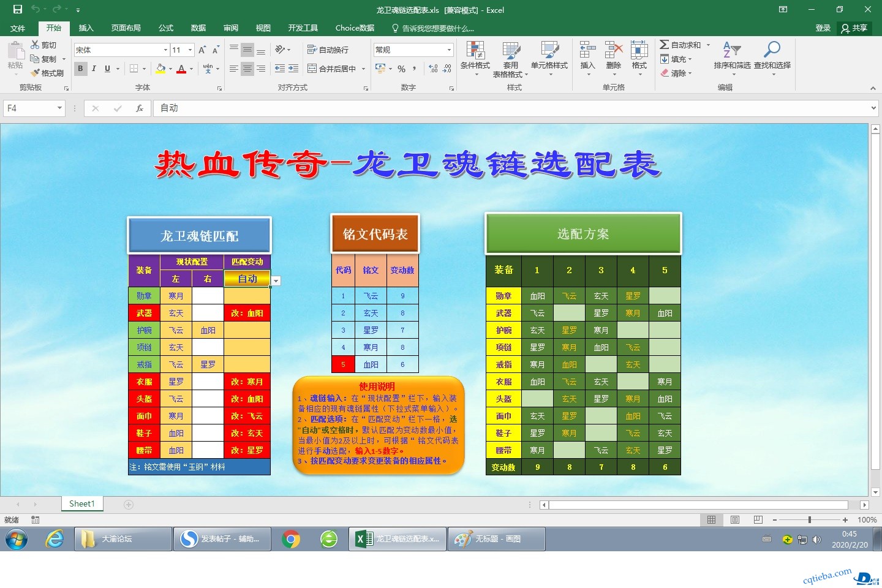Apply yellow fill color bucket
Image resolution: width=882 pixels, height=588 pixels.
point(160,69)
